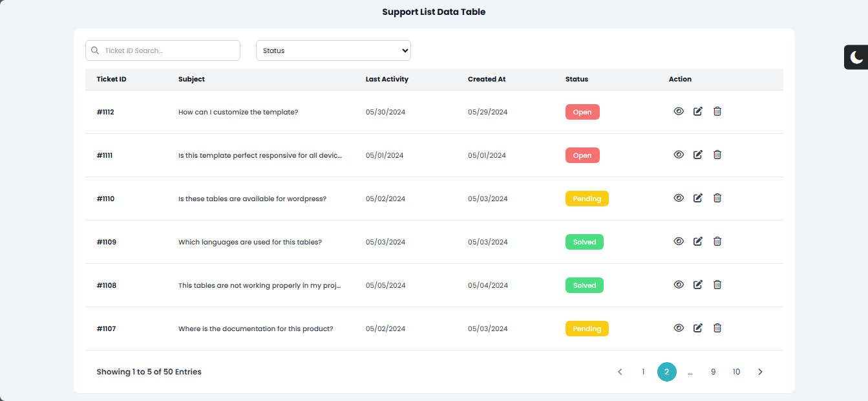Viewport: 868px width, 401px height.
Task: Click the edit icon for ticket #1107
Action: point(697,328)
